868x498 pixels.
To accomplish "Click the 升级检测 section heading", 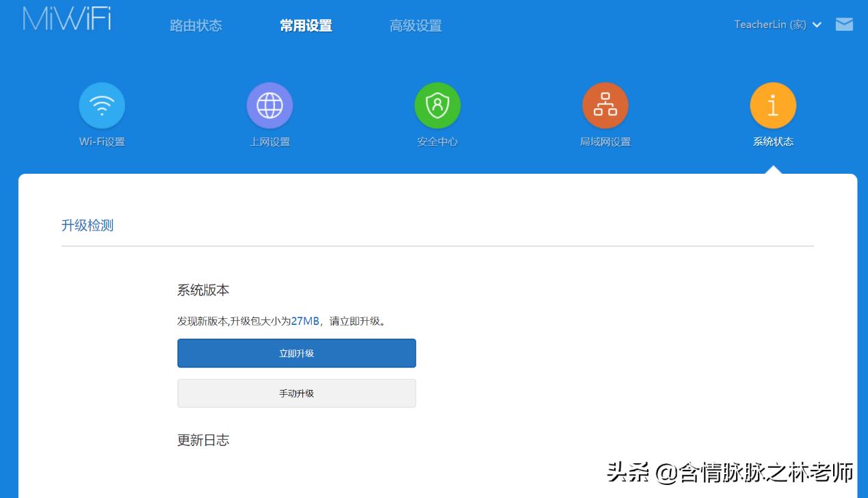I will pos(88,225).
